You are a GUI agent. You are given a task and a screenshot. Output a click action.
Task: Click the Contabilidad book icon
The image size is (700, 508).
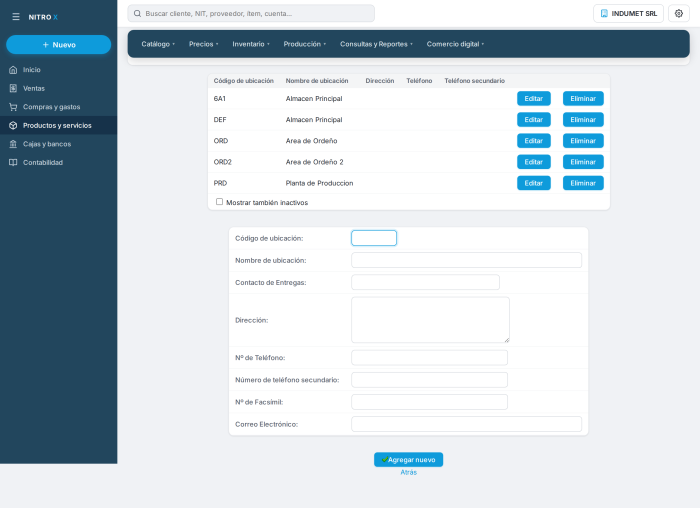tap(13, 162)
